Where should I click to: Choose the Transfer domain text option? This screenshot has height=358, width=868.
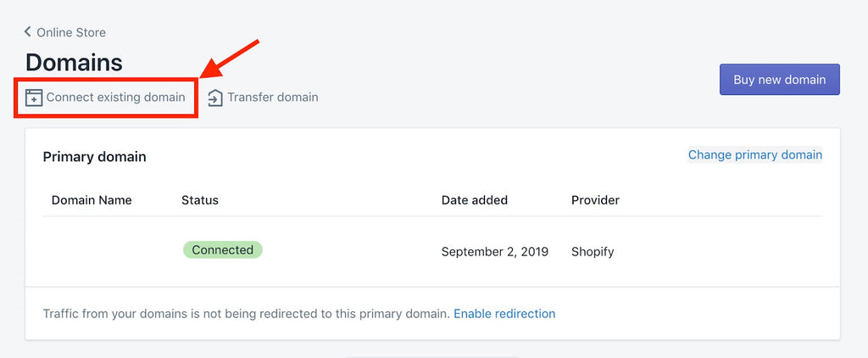(x=273, y=98)
